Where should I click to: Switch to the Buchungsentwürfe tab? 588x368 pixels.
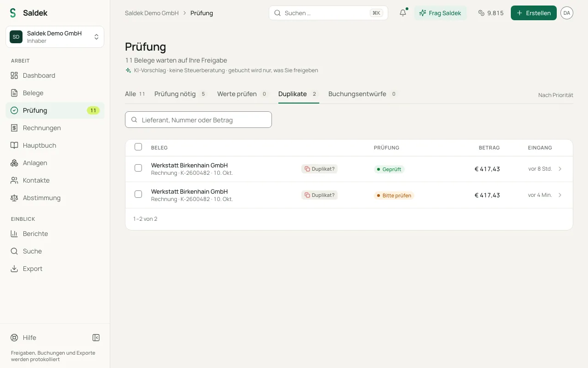[363, 94]
